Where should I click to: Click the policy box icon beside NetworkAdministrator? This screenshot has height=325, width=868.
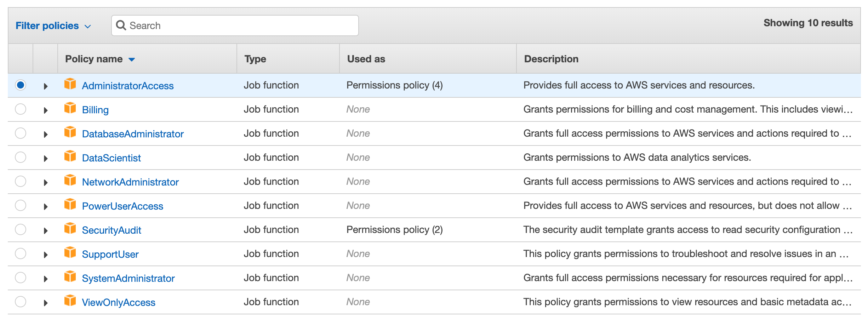70,180
